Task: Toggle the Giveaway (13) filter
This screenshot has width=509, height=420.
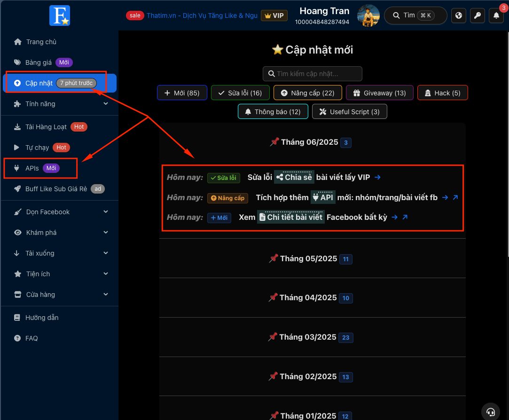Action: coord(379,93)
